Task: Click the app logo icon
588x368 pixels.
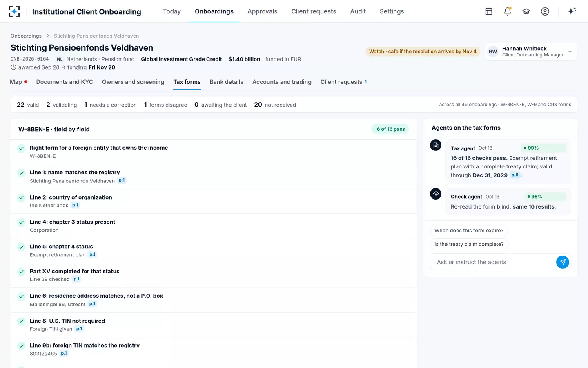Action: point(14,11)
